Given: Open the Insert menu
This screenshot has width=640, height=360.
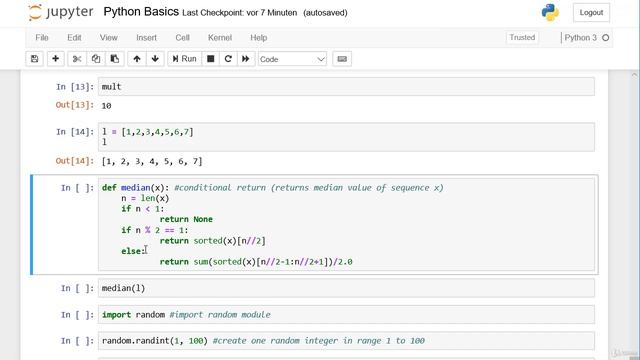Looking at the screenshot, I should 147,38.
